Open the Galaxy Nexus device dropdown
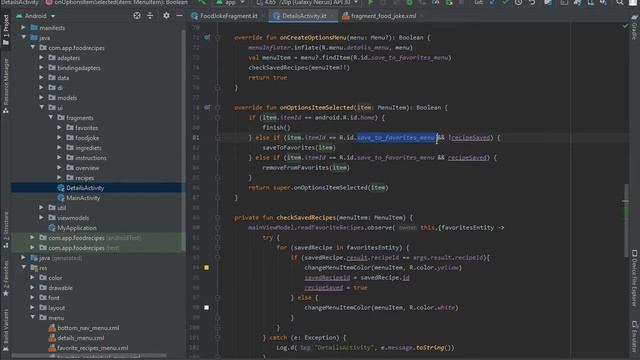640x360 pixels. tap(308, 2)
